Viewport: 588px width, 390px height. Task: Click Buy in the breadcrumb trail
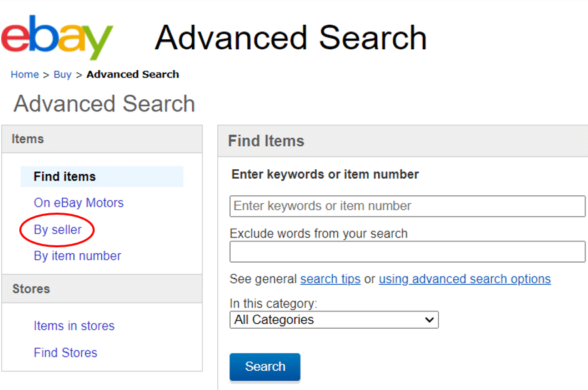[62, 74]
